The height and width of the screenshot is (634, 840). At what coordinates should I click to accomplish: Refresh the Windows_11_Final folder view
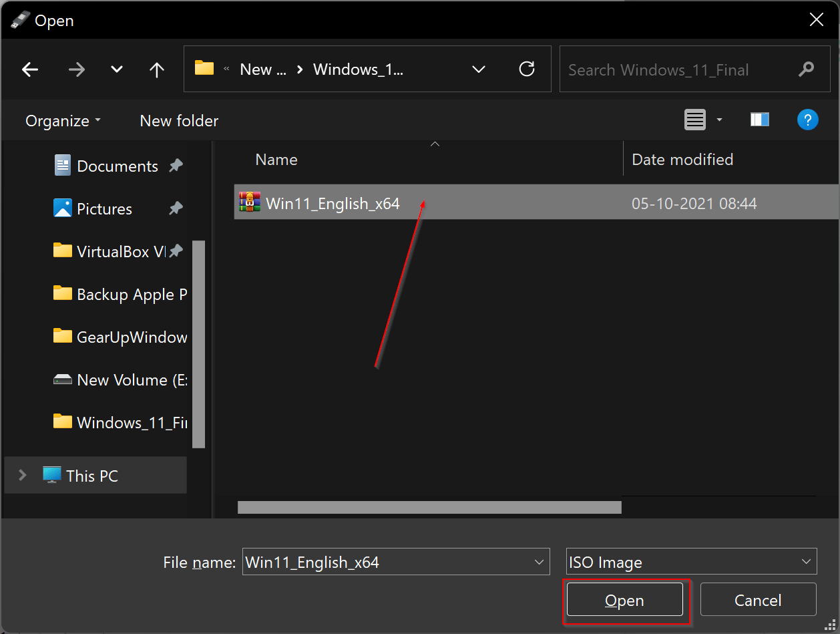click(527, 69)
